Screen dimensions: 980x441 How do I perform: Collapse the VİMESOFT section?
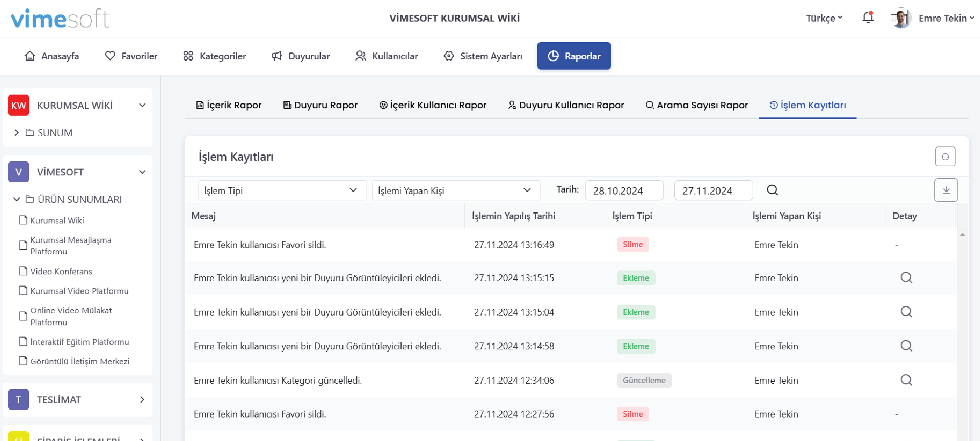tap(142, 172)
